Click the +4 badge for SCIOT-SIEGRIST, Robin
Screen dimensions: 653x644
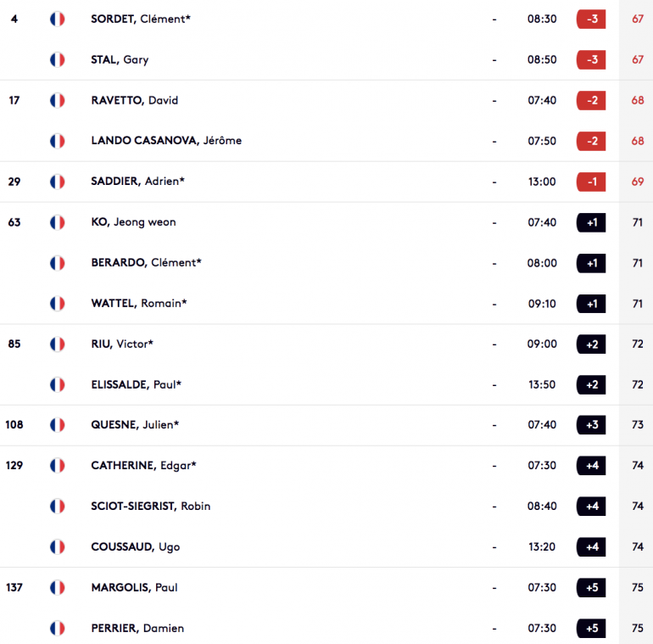pos(591,506)
